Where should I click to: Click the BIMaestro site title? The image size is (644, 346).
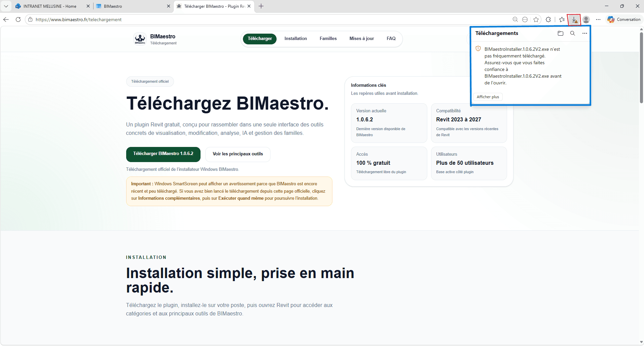163,36
